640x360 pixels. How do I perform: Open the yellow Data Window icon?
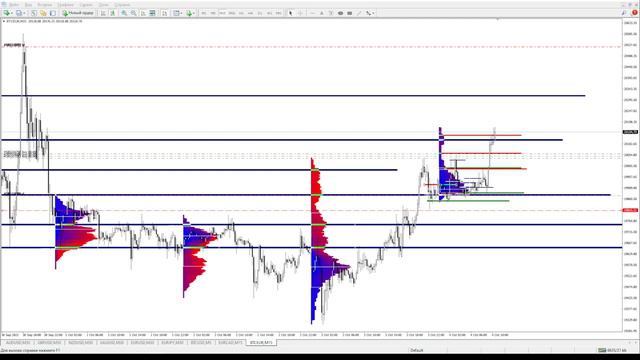(x=43, y=13)
